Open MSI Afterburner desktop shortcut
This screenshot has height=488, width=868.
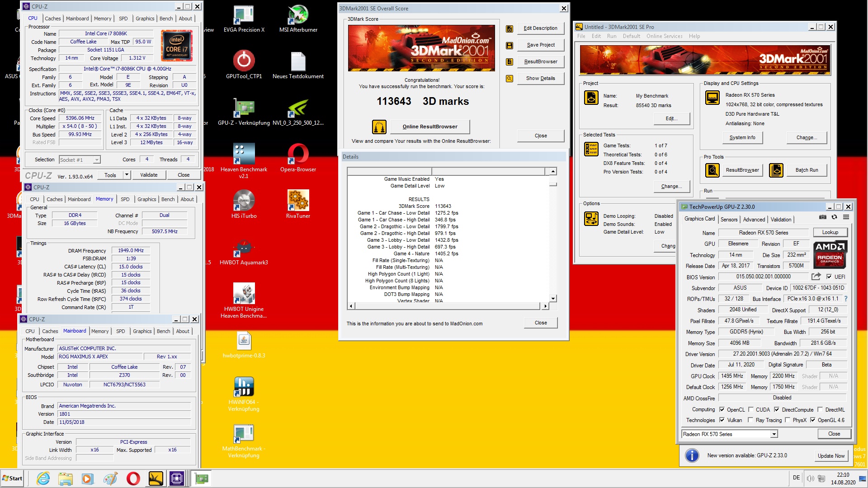(x=298, y=19)
